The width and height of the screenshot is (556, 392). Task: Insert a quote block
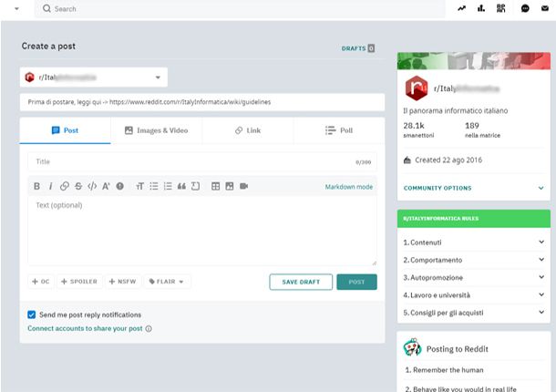[x=181, y=186]
